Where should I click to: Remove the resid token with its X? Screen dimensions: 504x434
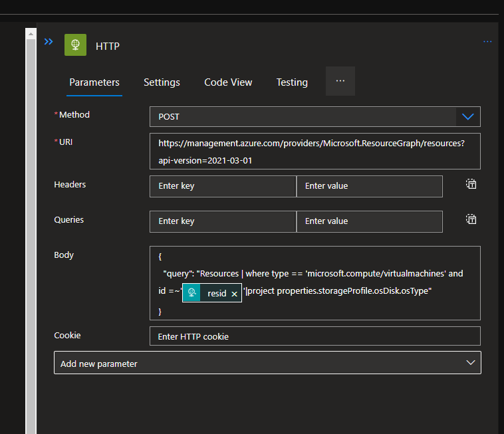tap(234, 294)
